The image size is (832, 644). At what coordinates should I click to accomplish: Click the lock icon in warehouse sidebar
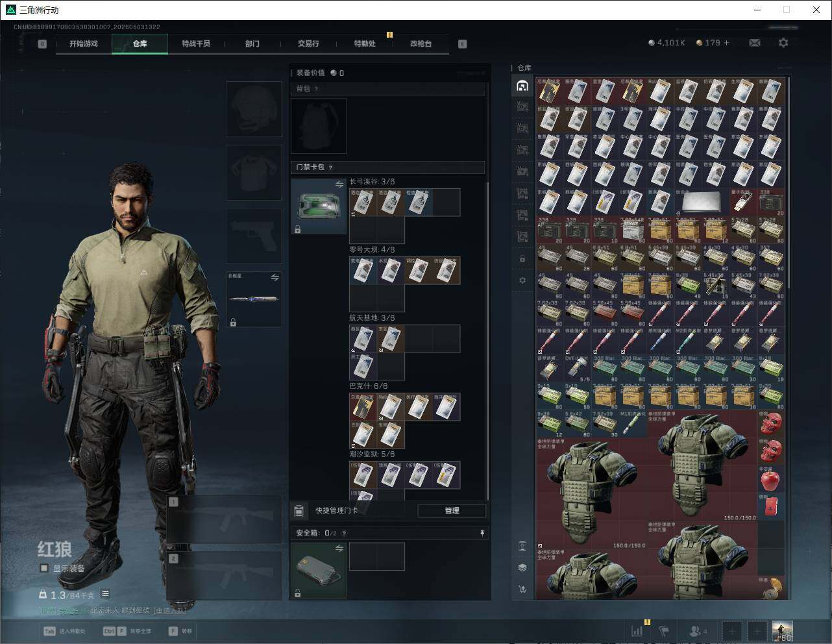pyautogui.click(x=522, y=259)
